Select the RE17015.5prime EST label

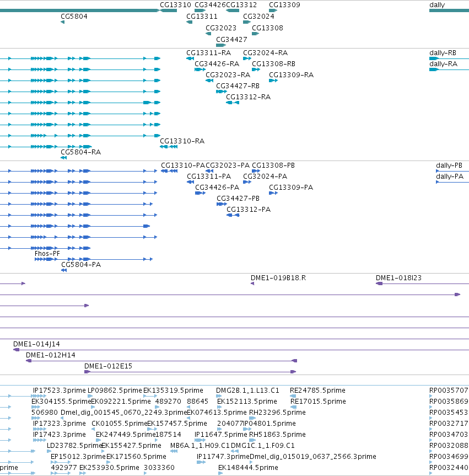pyautogui.click(x=318, y=402)
